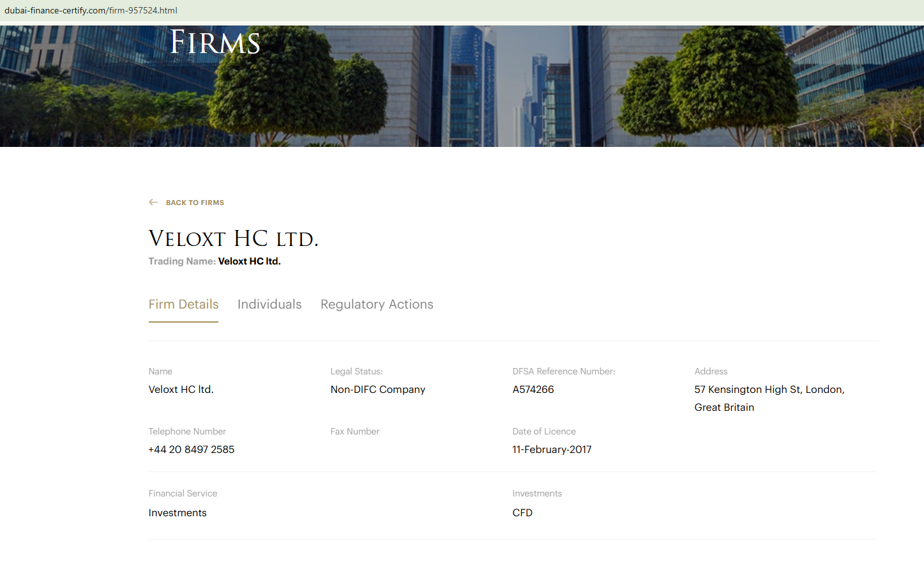The width and height of the screenshot is (924, 568).
Task: Click the telephone number +44 20 8497 2585
Action: coord(191,449)
